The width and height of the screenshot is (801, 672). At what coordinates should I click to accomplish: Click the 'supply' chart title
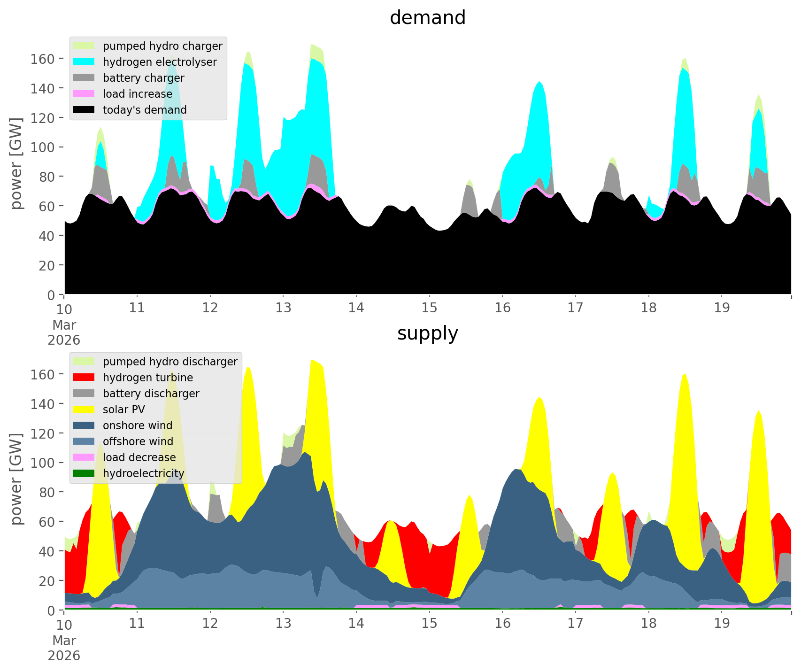[427, 333]
